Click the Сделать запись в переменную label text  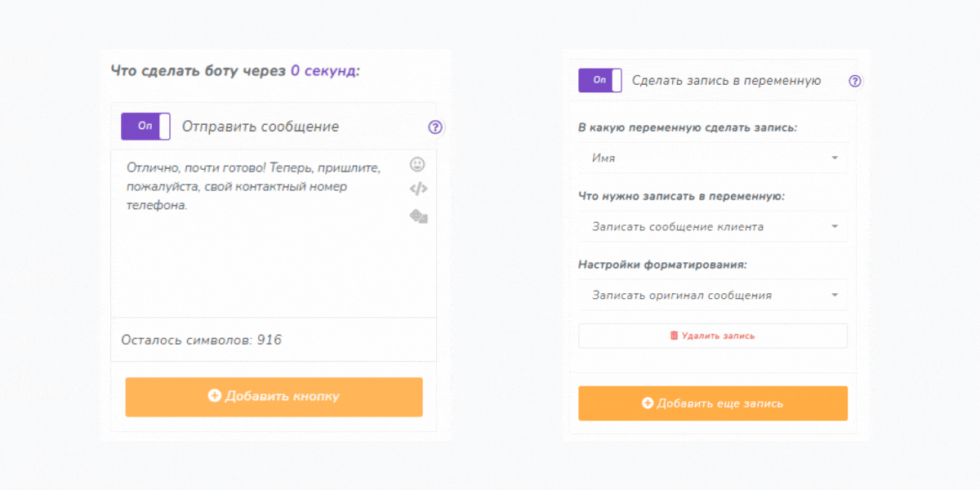[726, 81]
